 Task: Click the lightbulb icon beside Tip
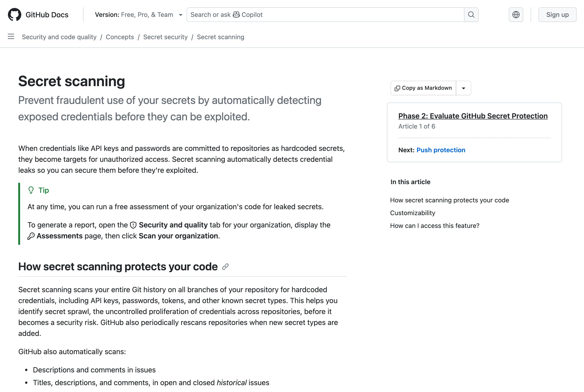(x=31, y=191)
